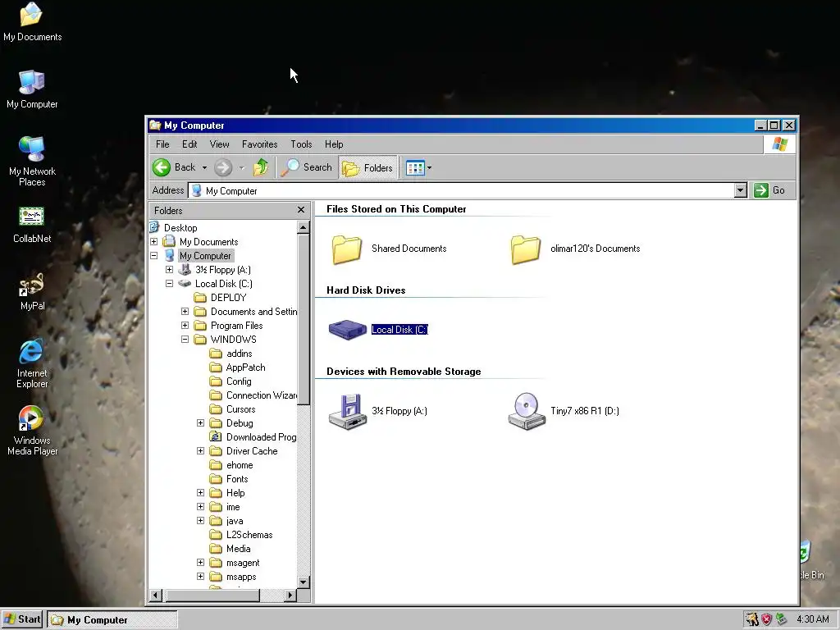This screenshot has width=840, height=630.
Task: Open the View menu
Action: [x=220, y=144]
